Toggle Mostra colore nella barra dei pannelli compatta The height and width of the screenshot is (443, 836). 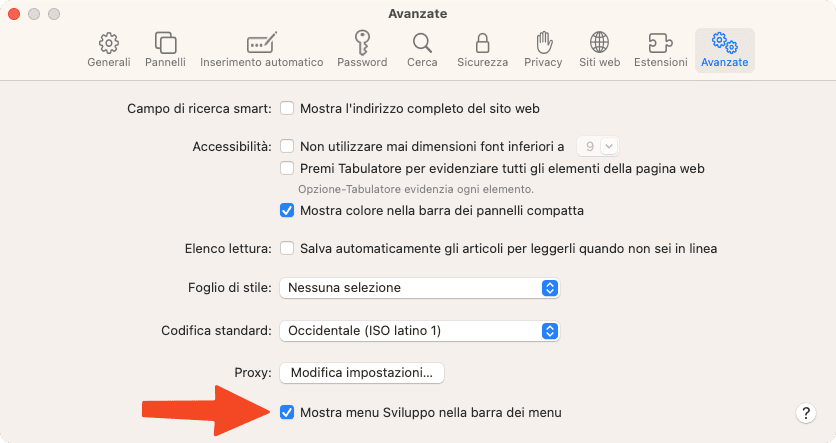[x=287, y=210]
